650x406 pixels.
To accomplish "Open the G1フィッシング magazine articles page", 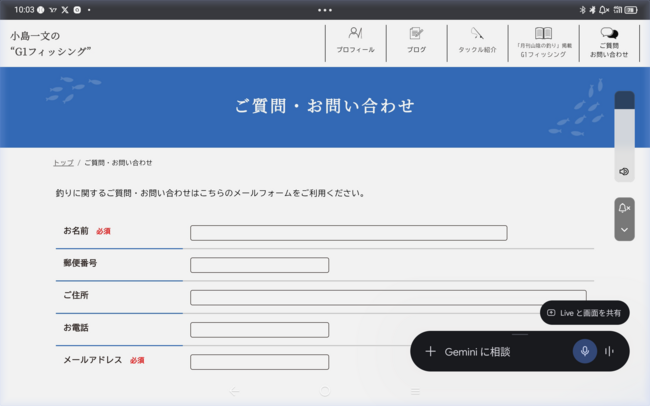I will point(543,41).
